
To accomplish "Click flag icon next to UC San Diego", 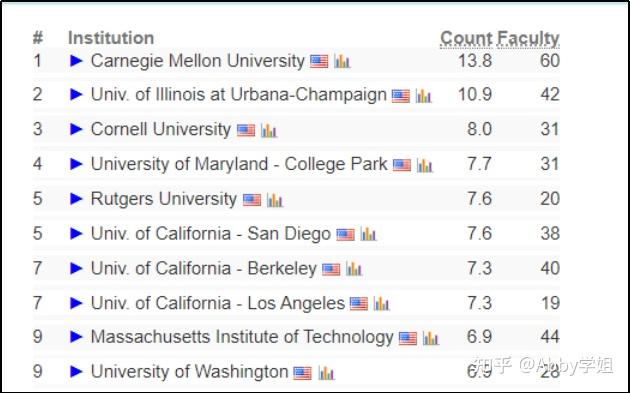I will click(346, 235).
